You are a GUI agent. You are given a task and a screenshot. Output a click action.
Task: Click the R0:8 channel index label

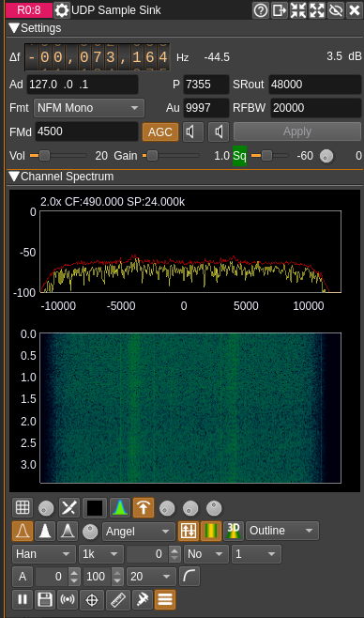[29, 10]
